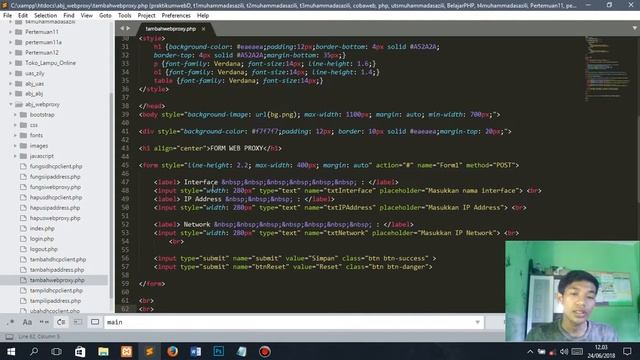Toggle highlight matches option
This screenshot has height=360, width=640.
pyautogui.click(x=95, y=322)
